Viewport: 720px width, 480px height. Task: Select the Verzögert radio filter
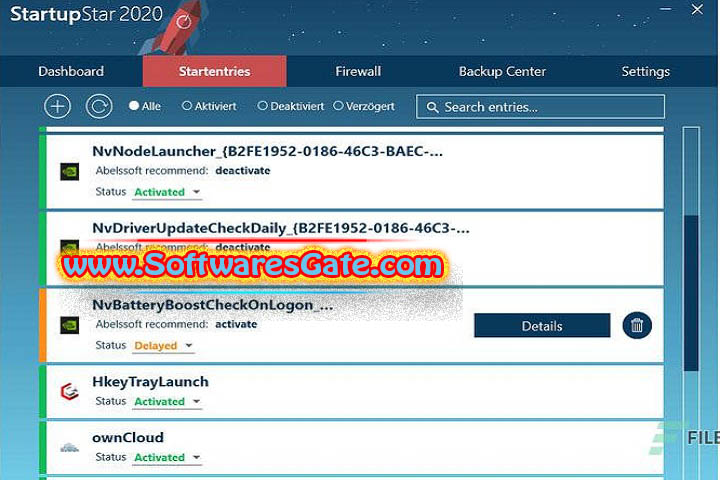364,106
